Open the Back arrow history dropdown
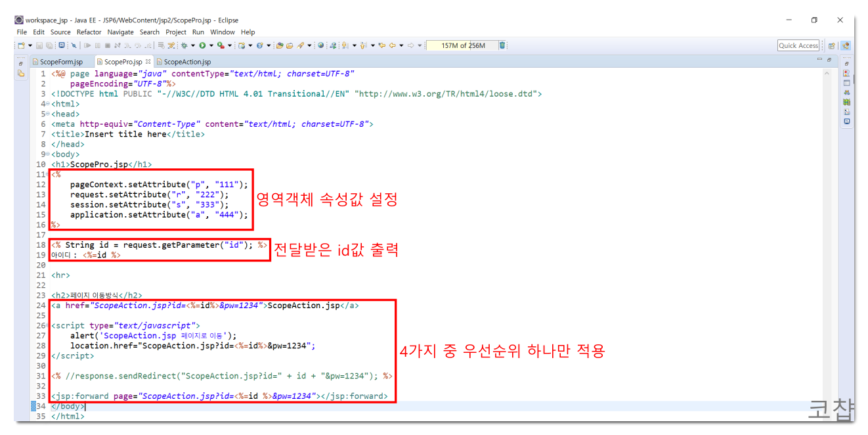The image size is (868, 435). (x=402, y=46)
